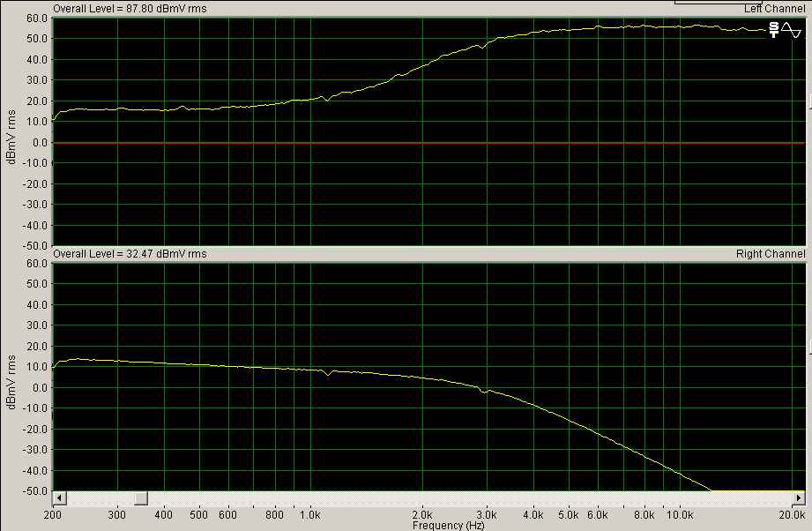Click the 2.0k frequency axis label
This screenshot has height=531, width=812.
click(422, 515)
